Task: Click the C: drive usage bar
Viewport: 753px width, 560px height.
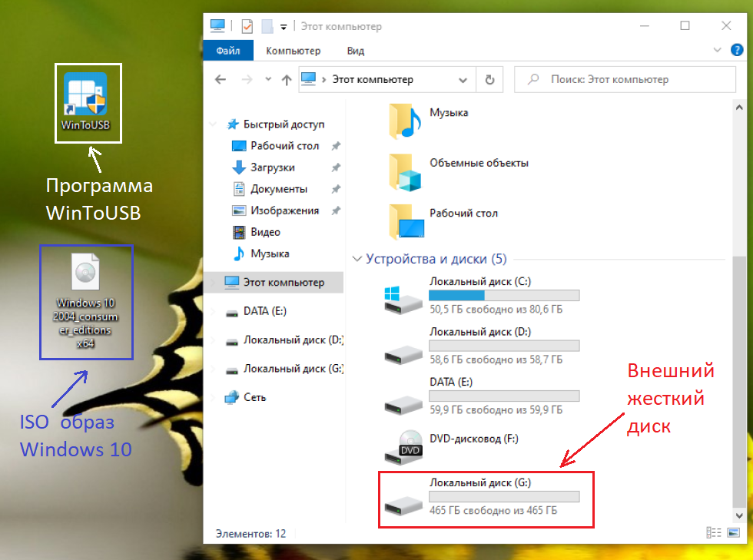Action: coord(504,296)
